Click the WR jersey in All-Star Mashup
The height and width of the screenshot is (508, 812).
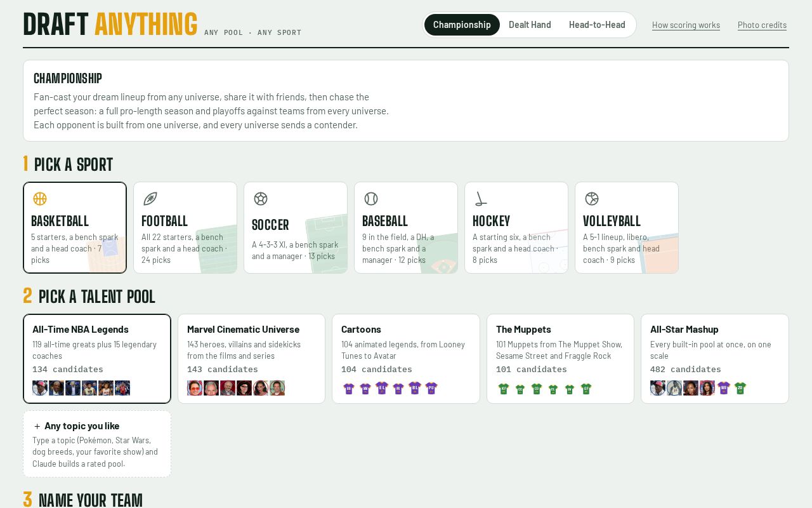(x=724, y=388)
